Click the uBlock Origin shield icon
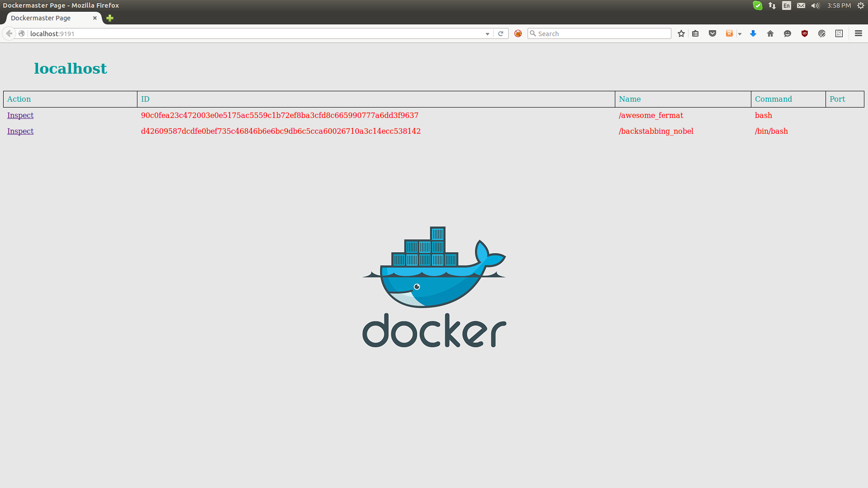This screenshot has width=868, height=488. (805, 33)
